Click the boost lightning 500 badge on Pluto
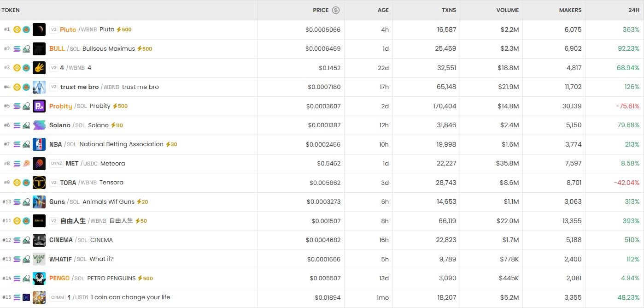This screenshot has width=644, height=308. pos(124,30)
